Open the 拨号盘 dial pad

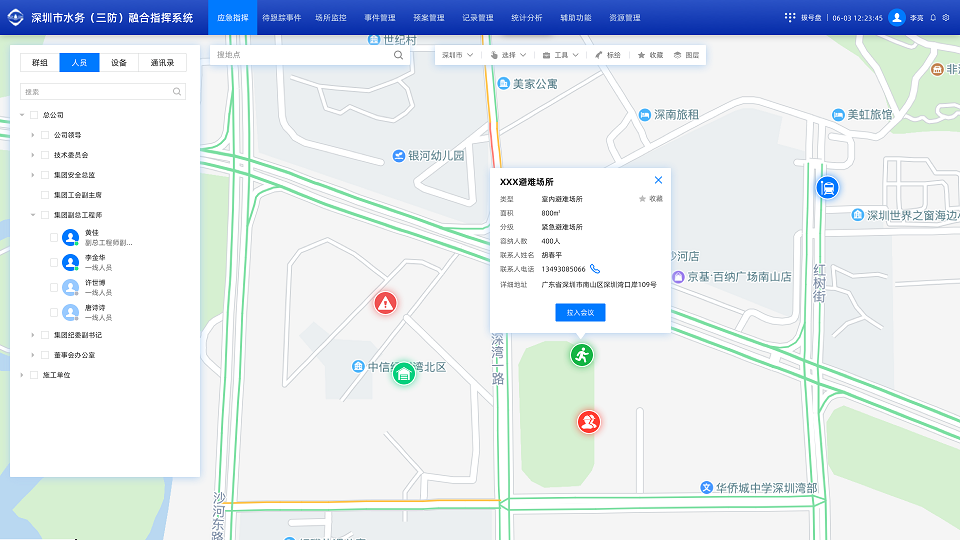[805, 18]
